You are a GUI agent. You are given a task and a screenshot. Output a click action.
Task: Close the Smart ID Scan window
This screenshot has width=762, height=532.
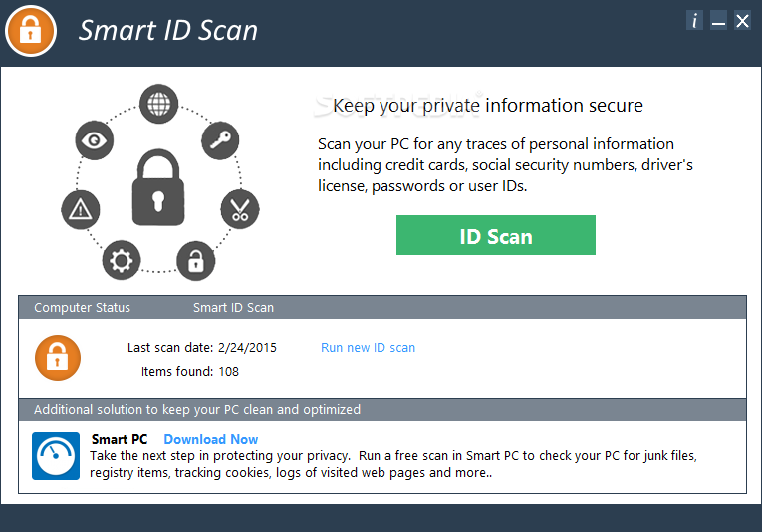coord(742,20)
